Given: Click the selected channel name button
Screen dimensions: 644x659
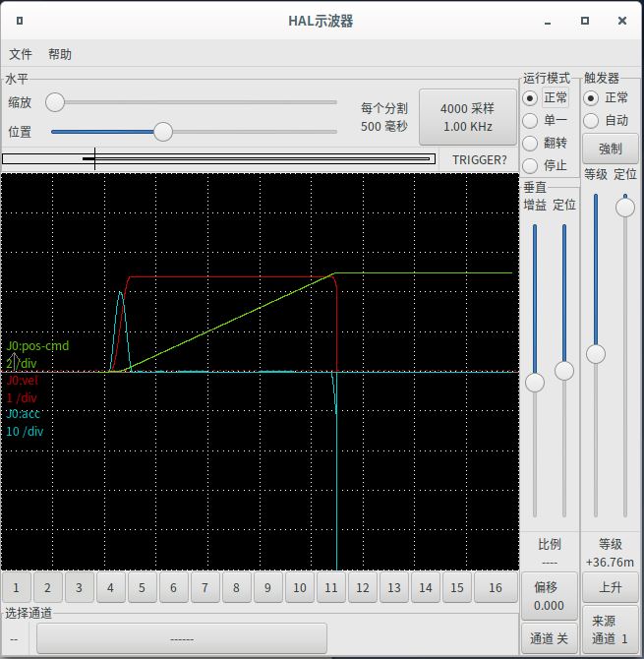Looking at the screenshot, I should [x=182, y=638].
